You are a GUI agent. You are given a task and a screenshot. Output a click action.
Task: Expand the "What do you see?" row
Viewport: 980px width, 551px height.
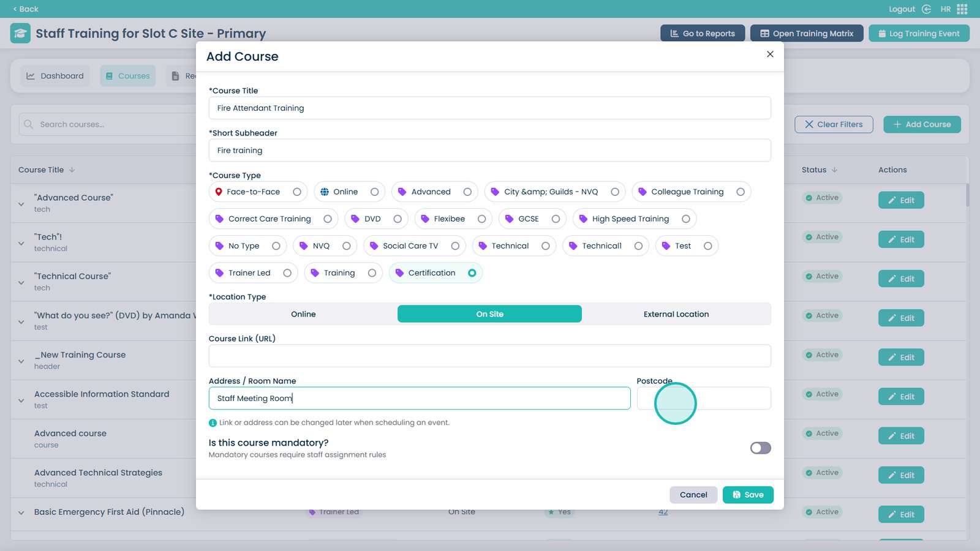click(x=21, y=321)
